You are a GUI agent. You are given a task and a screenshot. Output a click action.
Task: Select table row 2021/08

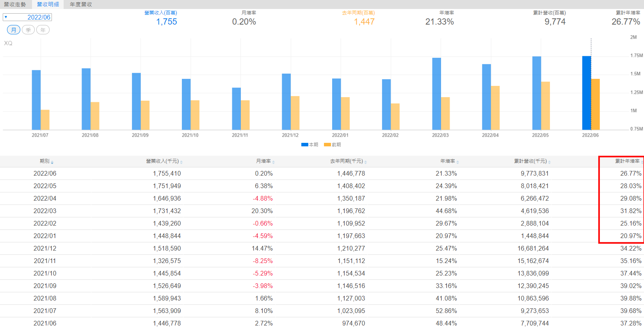(x=322, y=298)
